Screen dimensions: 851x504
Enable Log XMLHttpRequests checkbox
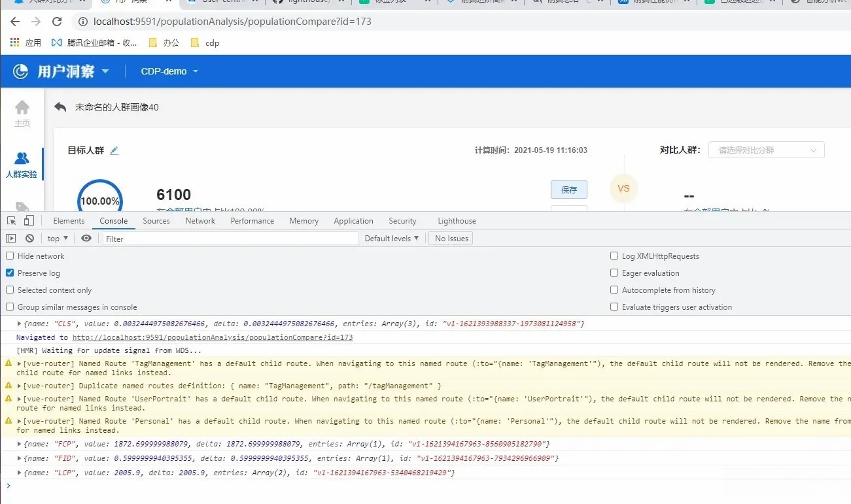click(614, 256)
